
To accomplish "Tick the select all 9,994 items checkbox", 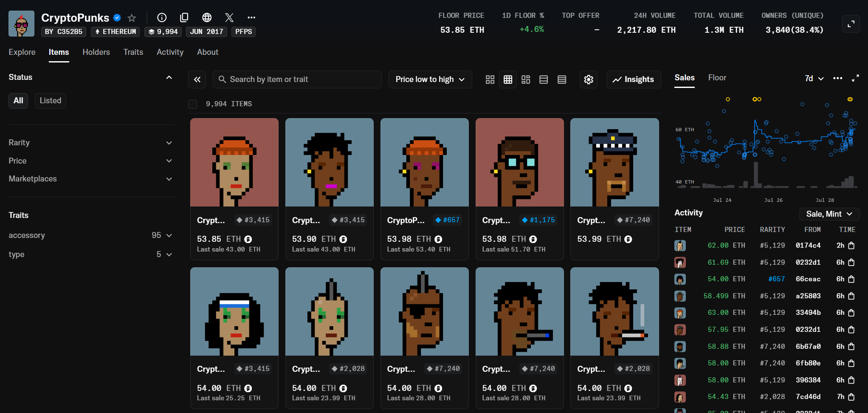I will (x=193, y=104).
